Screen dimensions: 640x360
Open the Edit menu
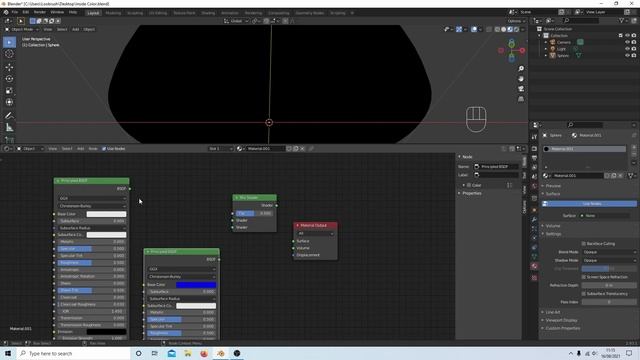[26, 12]
